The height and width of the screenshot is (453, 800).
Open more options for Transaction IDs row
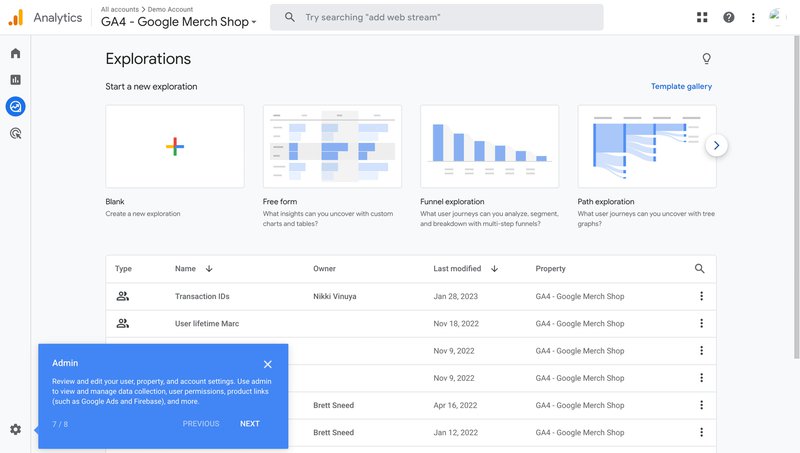coord(701,296)
